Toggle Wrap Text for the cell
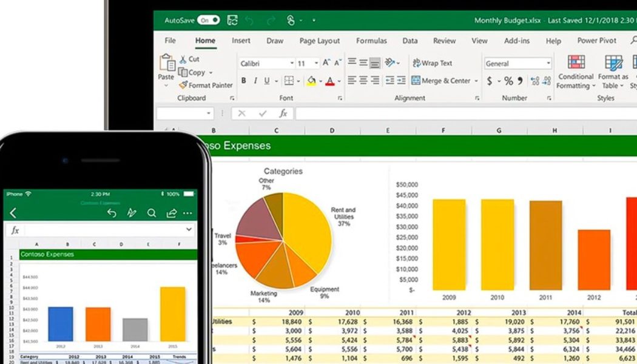Screen dimensions: 637x364 point(433,63)
